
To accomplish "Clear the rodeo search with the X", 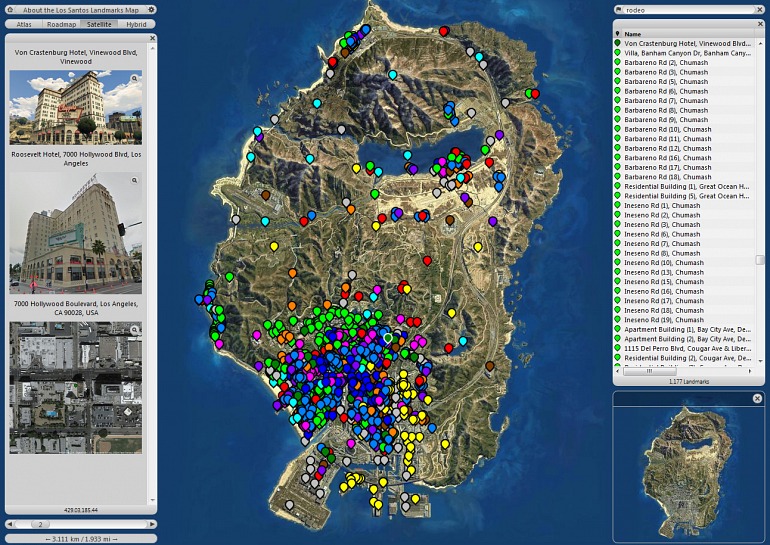I will click(x=760, y=10).
